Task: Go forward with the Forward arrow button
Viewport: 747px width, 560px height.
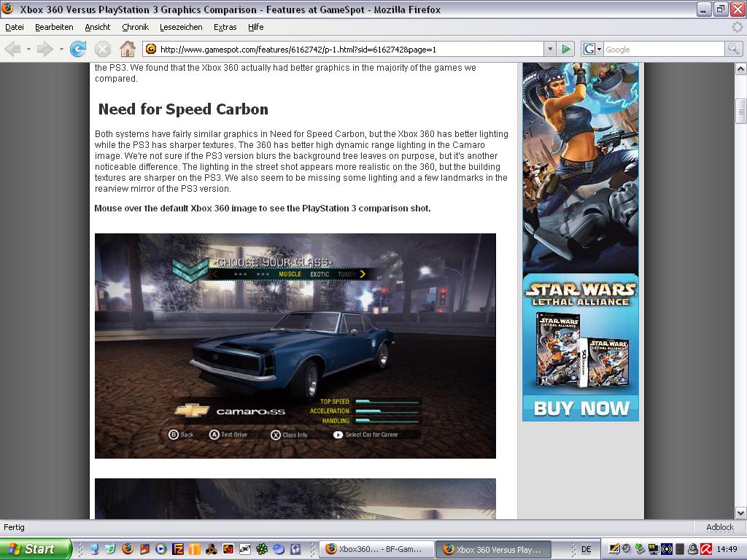Action: coord(44,49)
